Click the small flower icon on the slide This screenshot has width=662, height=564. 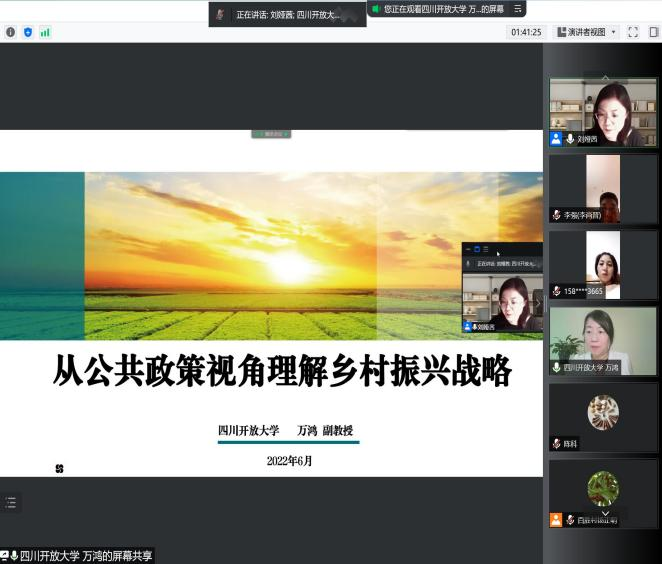[59, 468]
